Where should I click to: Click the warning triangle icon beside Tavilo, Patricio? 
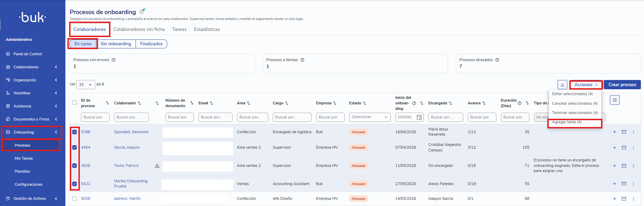tap(157, 166)
